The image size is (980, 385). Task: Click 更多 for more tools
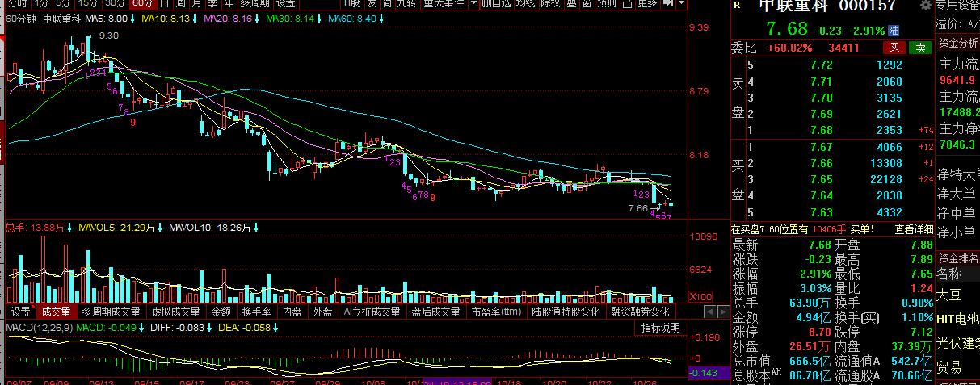click(x=646, y=4)
